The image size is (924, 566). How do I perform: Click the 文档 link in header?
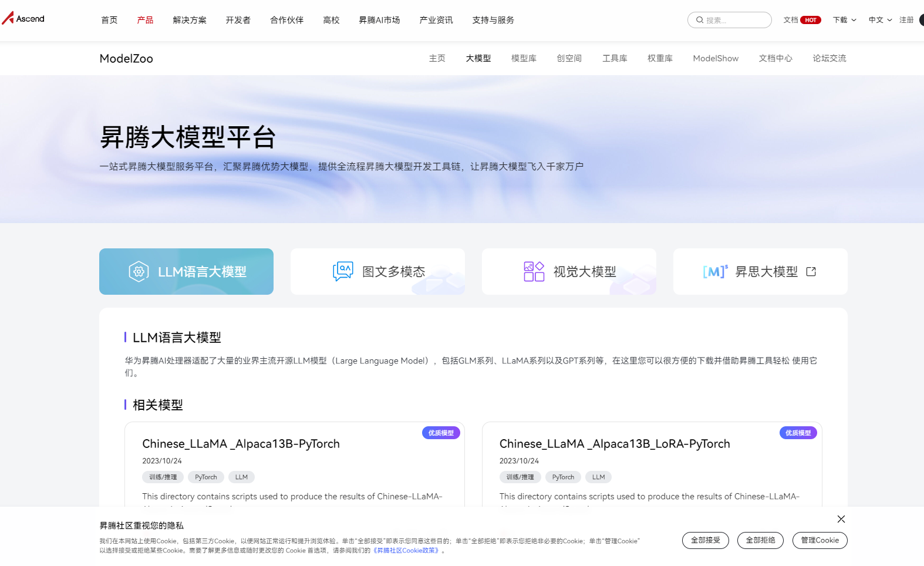[x=791, y=20]
